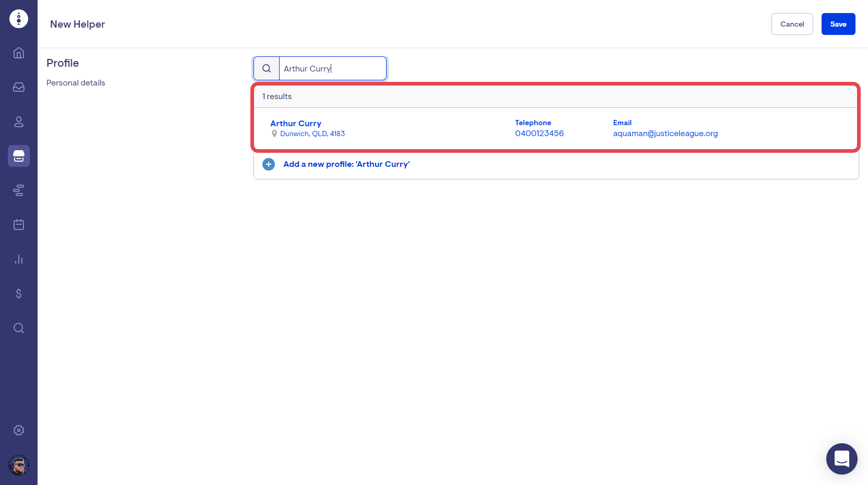
Task: Click the Cancel button
Action: pos(792,24)
